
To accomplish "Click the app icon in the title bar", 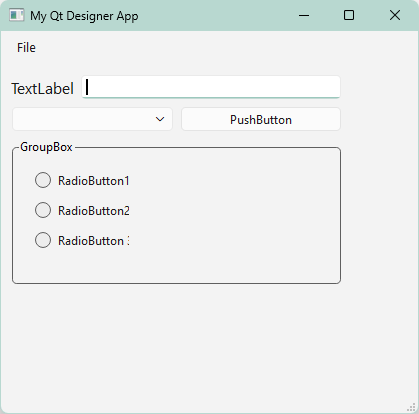I will click(x=16, y=15).
